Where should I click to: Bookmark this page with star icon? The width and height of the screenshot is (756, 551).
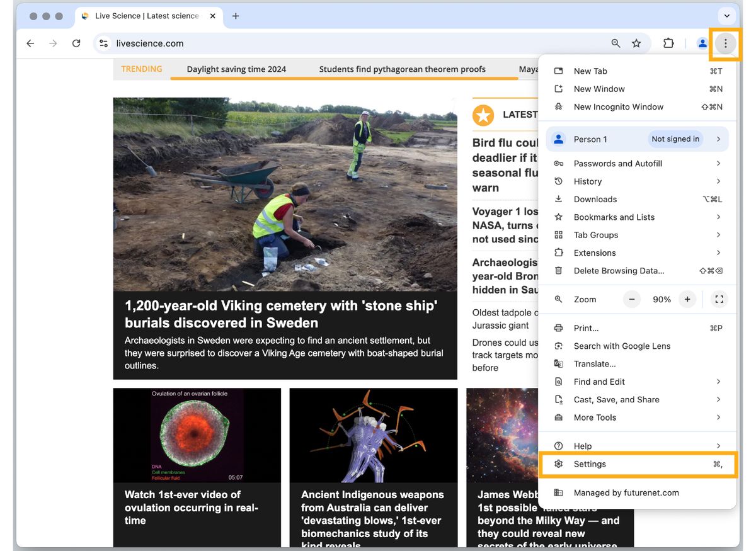pos(636,43)
